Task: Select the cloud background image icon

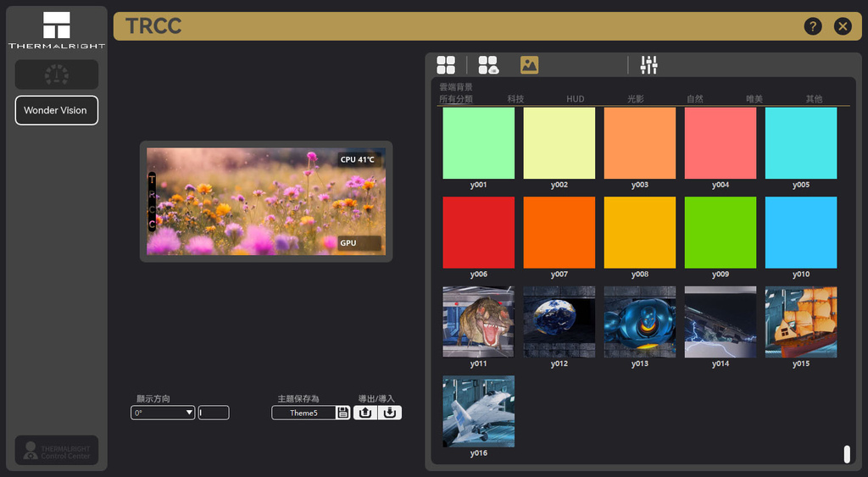Action: coord(530,65)
